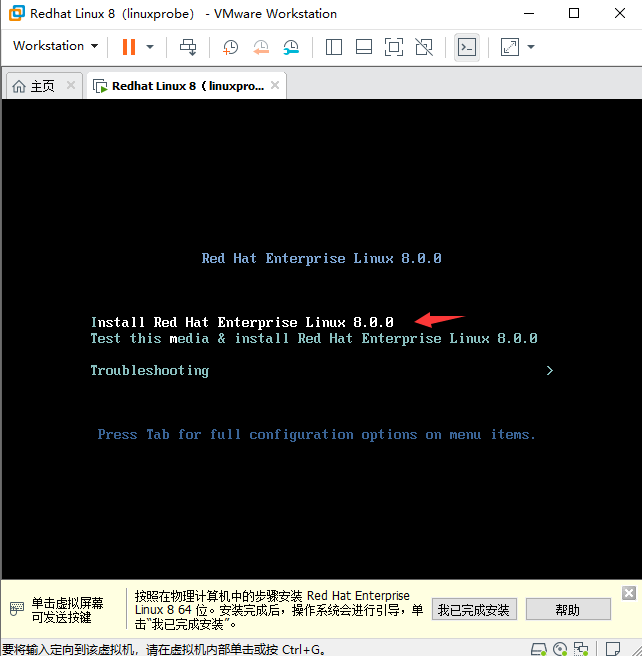This screenshot has width=642, height=656.
Task: Open the snapshot manager
Action: (291, 47)
